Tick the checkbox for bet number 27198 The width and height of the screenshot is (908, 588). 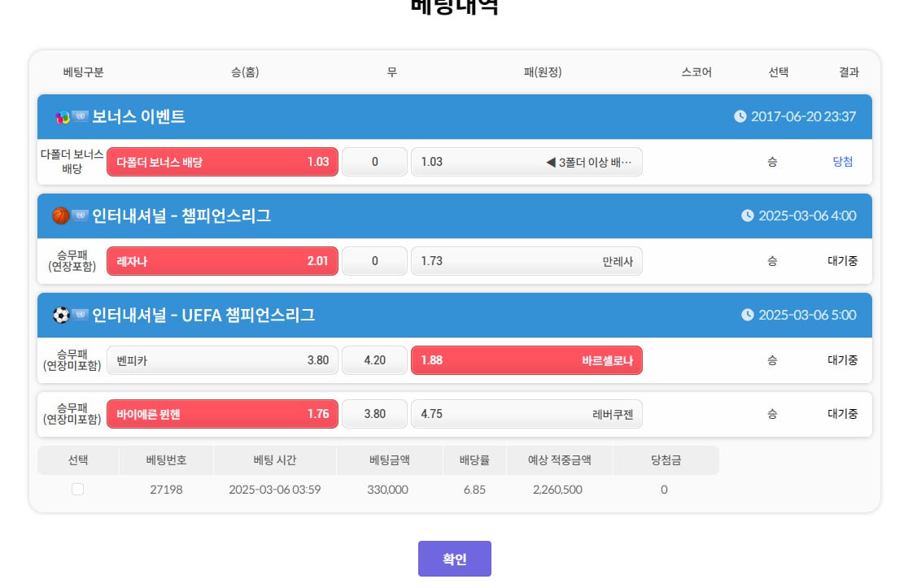pyautogui.click(x=77, y=489)
